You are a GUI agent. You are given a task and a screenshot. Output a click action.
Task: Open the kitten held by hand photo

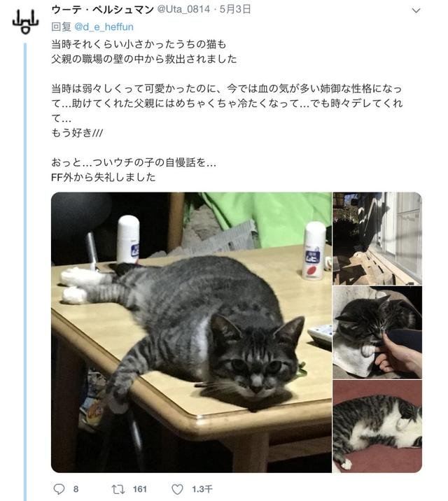pos(377,332)
